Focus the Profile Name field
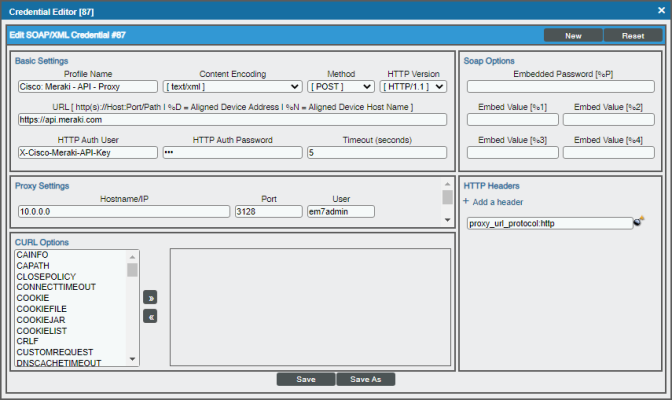 (88, 87)
